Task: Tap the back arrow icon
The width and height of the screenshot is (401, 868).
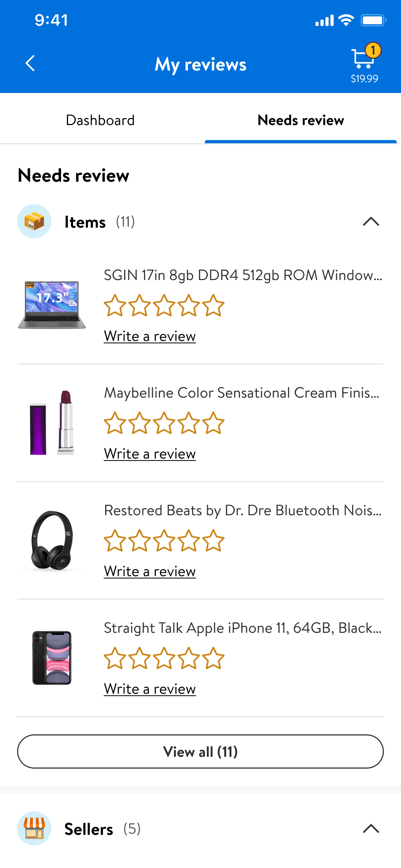Action: [31, 63]
